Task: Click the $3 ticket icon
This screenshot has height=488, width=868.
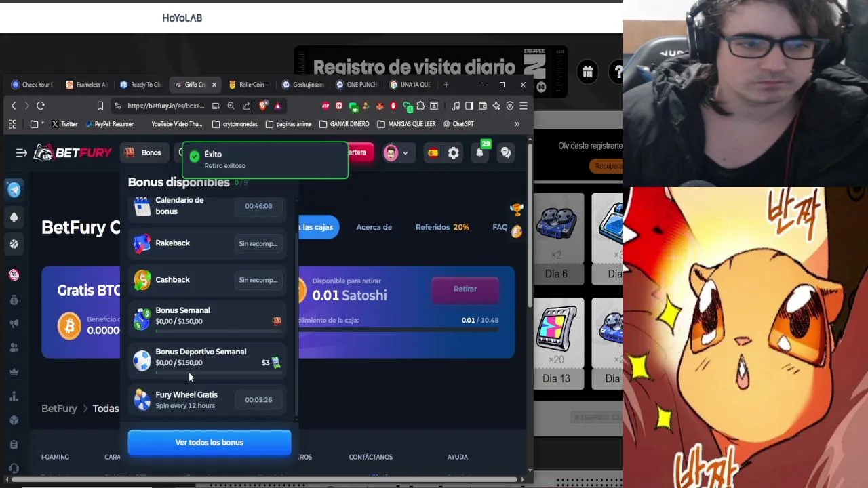Action: click(275, 363)
